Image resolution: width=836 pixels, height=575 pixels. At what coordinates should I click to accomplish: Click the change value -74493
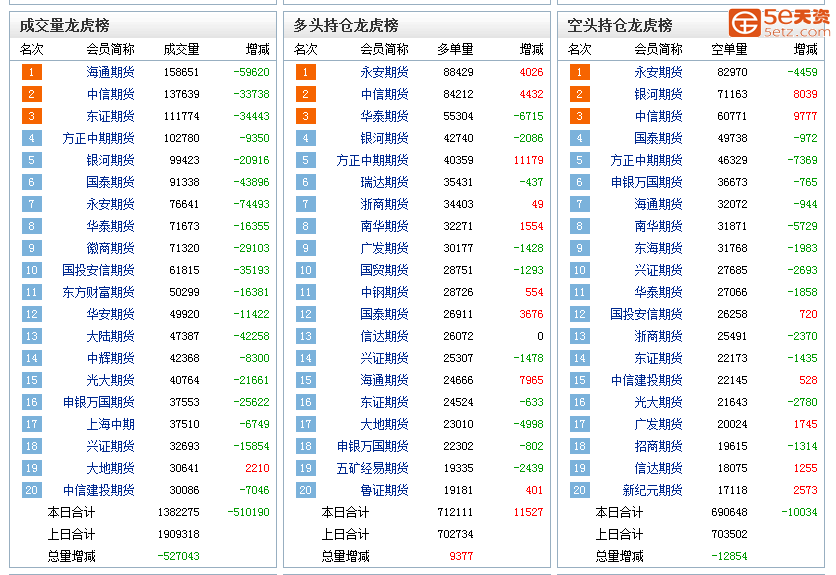pyautogui.click(x=251, y=204)
